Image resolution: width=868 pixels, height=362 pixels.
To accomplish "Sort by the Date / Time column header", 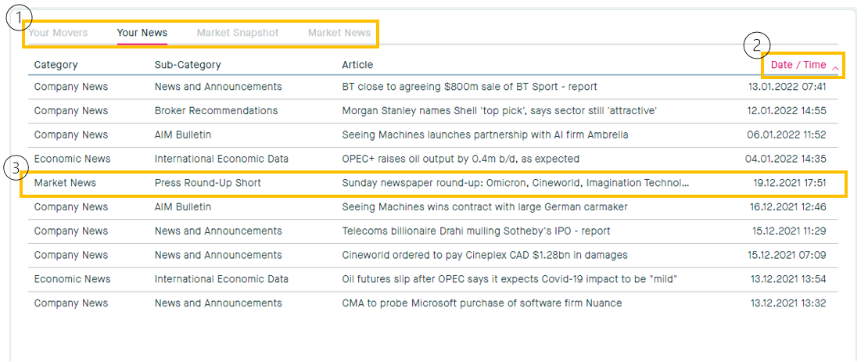I will coord(798,65).
